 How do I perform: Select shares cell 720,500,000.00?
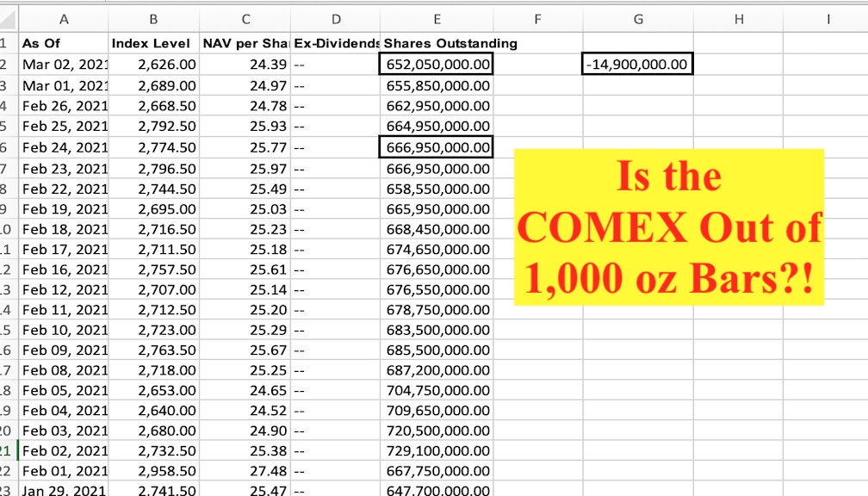[437, 431]
